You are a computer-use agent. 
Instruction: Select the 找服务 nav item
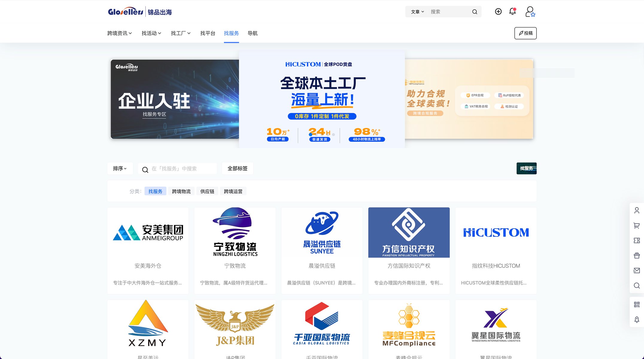point(231,33)
